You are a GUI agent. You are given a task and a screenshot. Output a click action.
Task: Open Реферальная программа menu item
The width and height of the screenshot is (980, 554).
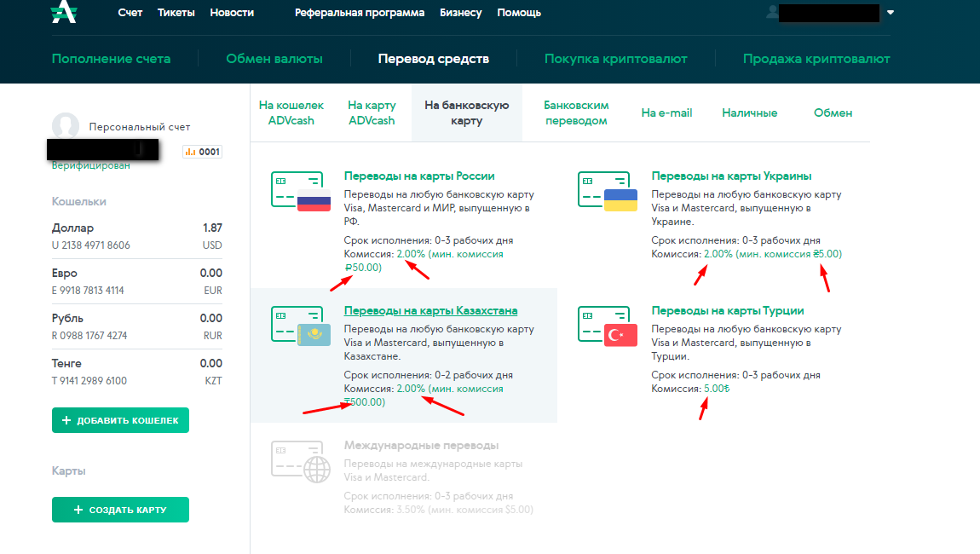coord(360,13)
